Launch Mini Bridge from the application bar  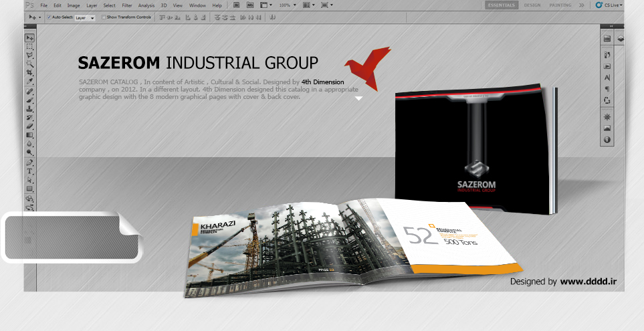click(250, 5)
